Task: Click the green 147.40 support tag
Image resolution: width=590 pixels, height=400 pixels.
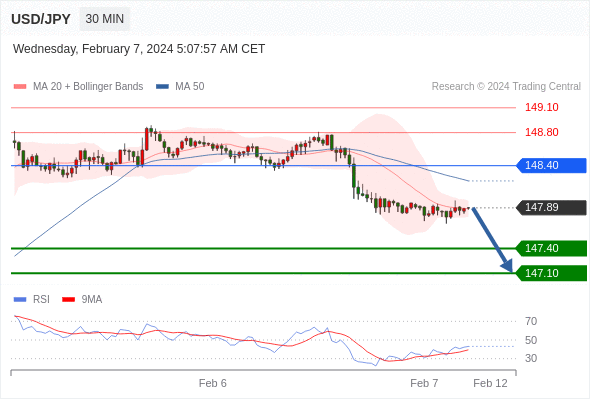Action: [551, 248]
